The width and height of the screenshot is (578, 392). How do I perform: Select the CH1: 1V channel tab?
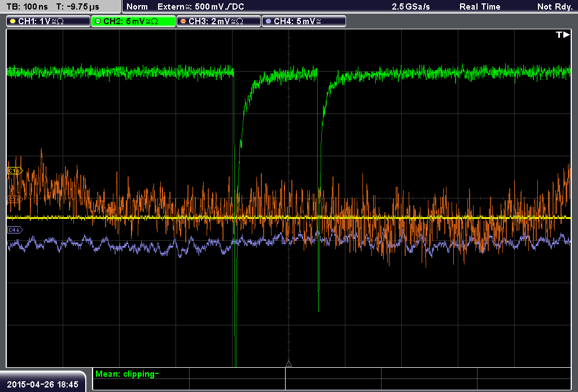[x=49, y=21]
